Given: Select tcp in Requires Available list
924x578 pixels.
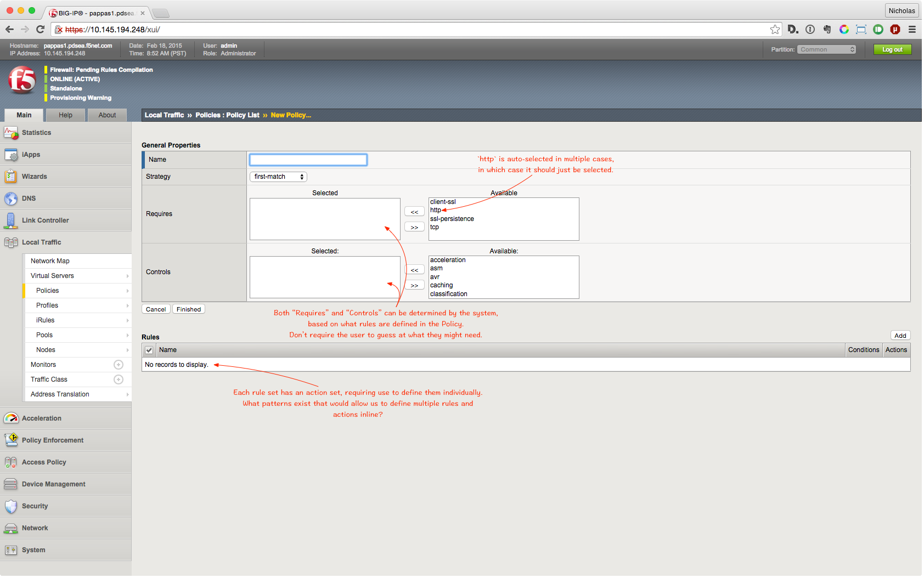Looking at the screenshot, I should tap(435, 227).
